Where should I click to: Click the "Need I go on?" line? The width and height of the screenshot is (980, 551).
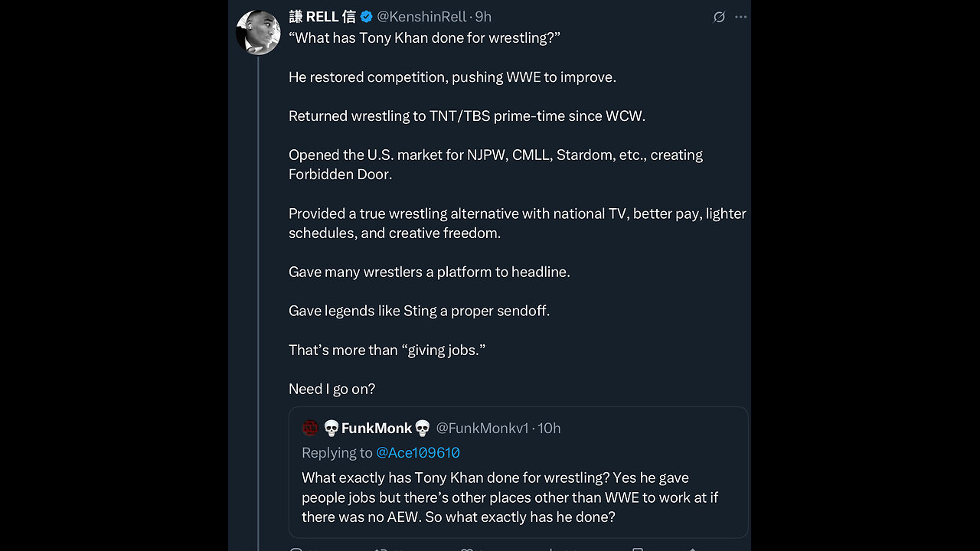[332, 389]
